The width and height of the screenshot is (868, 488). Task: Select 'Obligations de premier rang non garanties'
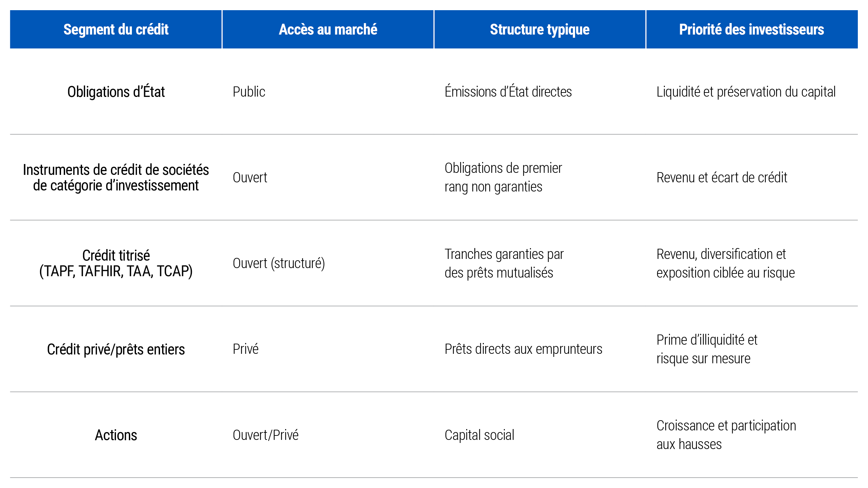(503, 178)
